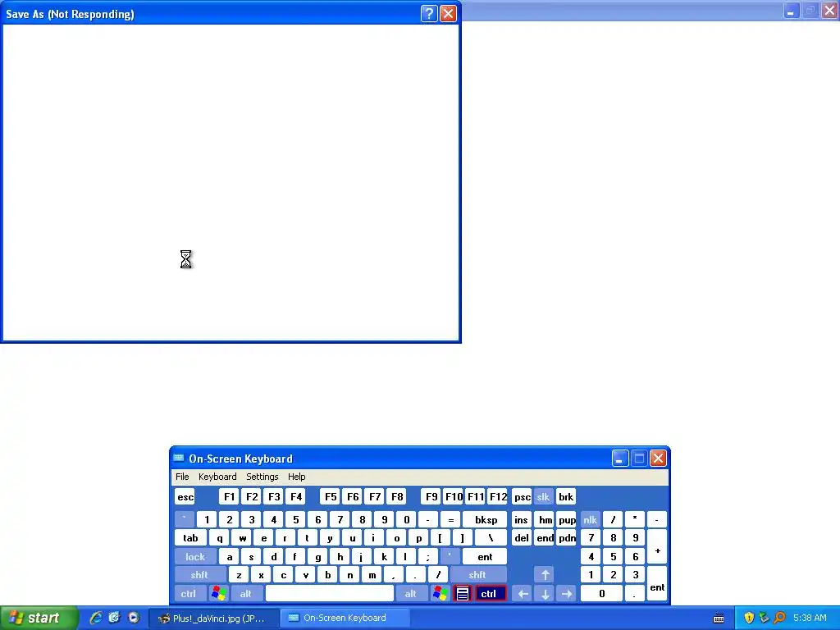Click the psc print screen key
Screen dimensions: 840x630
[523, 496]
